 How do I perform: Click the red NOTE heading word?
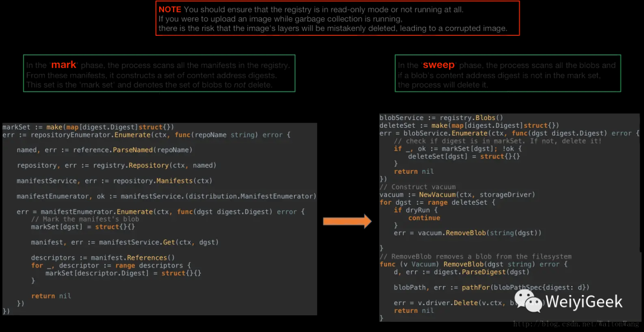[170, 10]
